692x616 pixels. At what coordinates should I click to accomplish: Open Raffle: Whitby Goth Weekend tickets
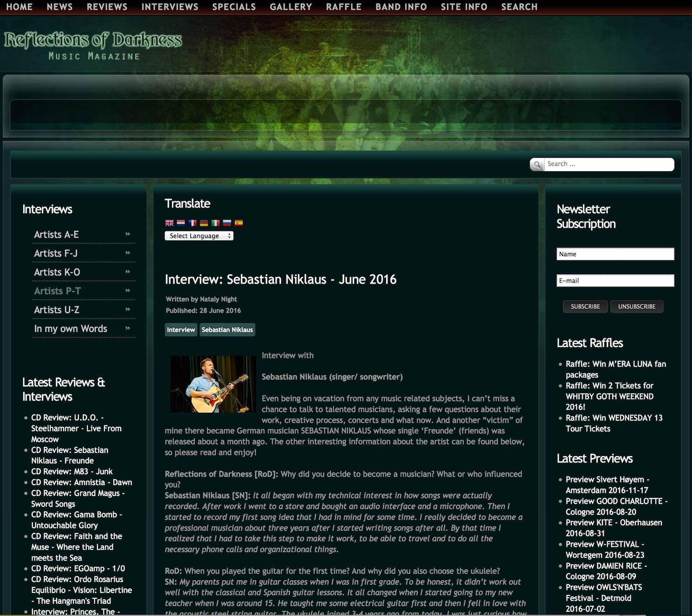[610, 396]
